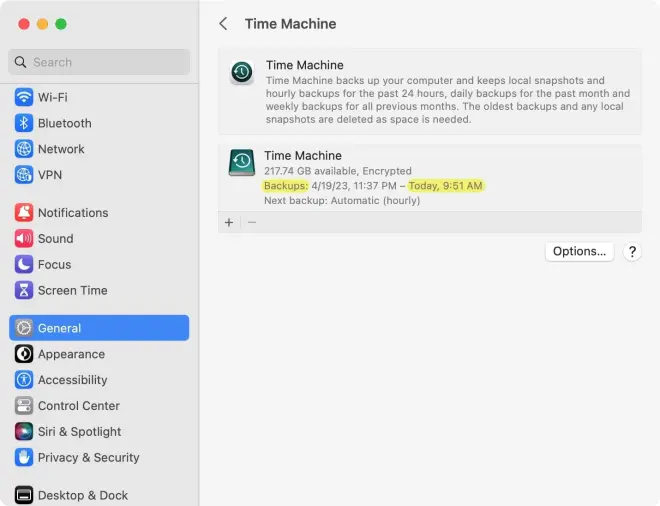The height and width of the screenshot is (506, 660).
Task: Select the Sound label in sidebar
Action: [56, 239]
